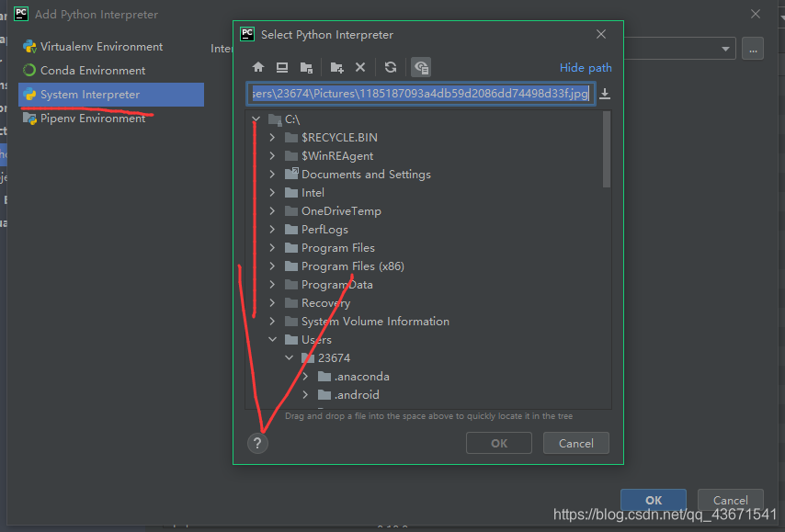Click OK in Select Python Interpreter dialog
The width and height of the screenshot is (785, 532).
[498, 443]
